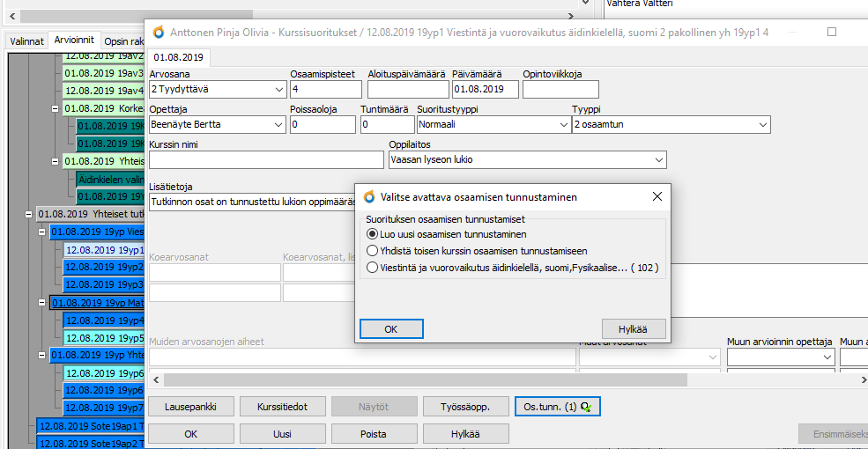Click the Os.tunn. (1) button with magnifier icon
Image resolution: width=868 pixels, height=449 pixels.
coord(555,407)
